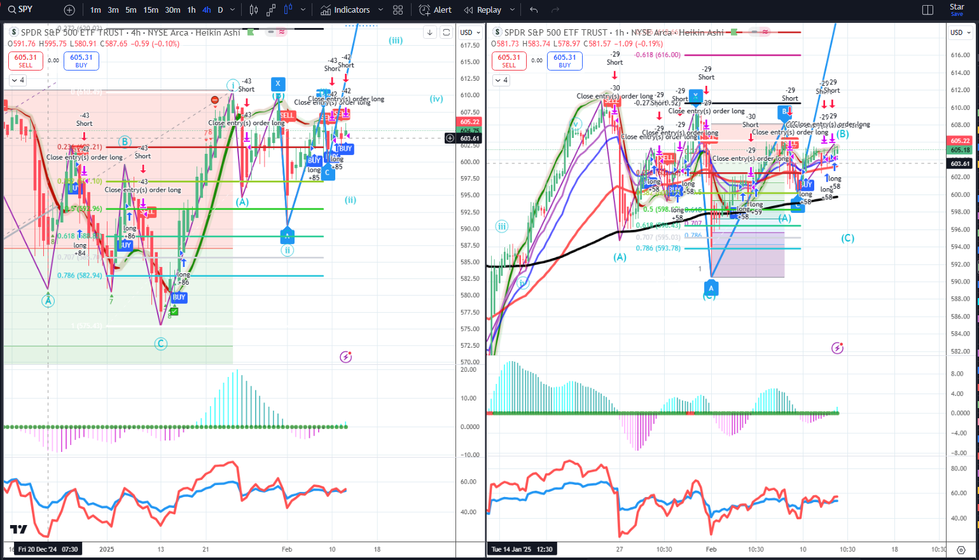Click the Star Save layout button
Viewport: 979px width, 560px height.
tap(957, 10)
